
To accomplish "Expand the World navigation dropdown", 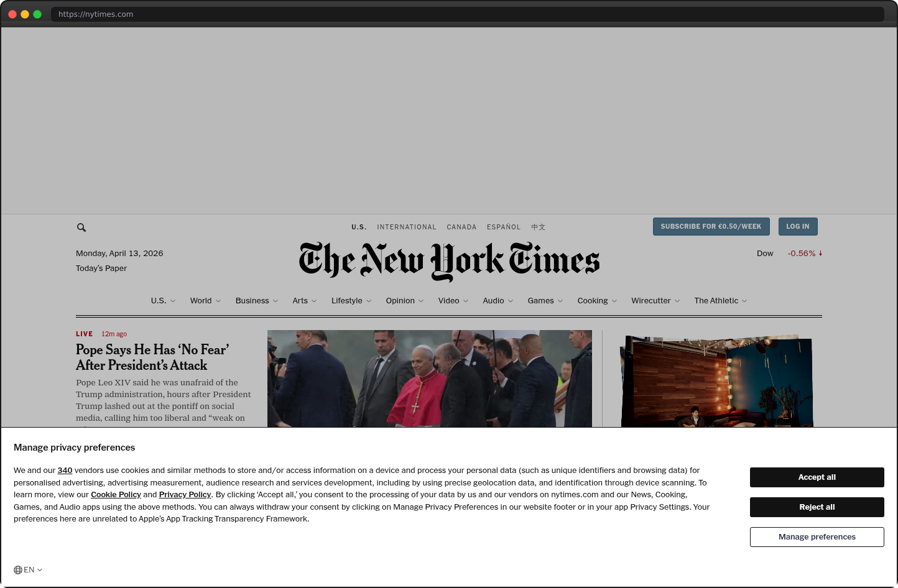I will tap(205, 300).
